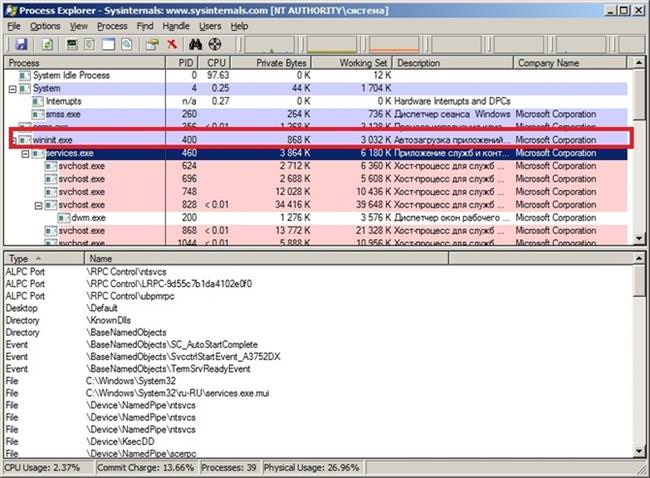
Task: Open the View menu
Action: [x=79, y=26]
